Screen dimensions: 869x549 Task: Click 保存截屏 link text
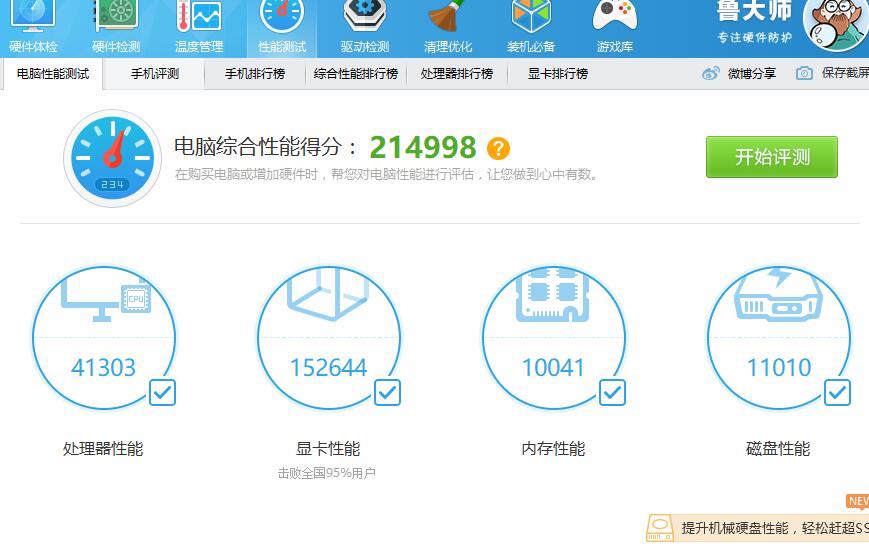point(845,73)
